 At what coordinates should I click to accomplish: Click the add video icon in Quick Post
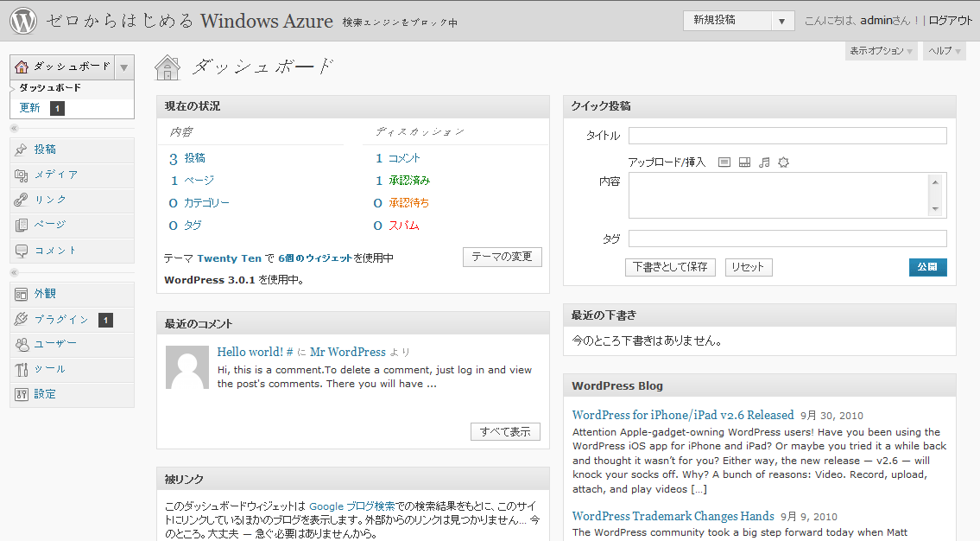click(744, 162)
